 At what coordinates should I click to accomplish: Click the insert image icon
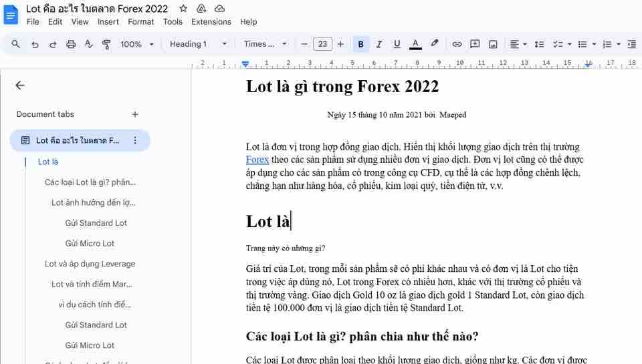pyautogui.click(x=493, y=44)
